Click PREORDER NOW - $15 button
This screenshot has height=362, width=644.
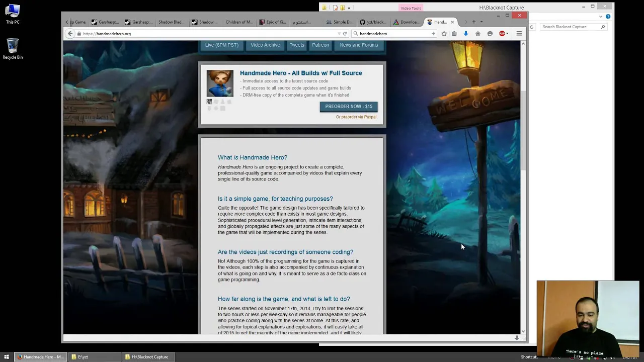349,107
